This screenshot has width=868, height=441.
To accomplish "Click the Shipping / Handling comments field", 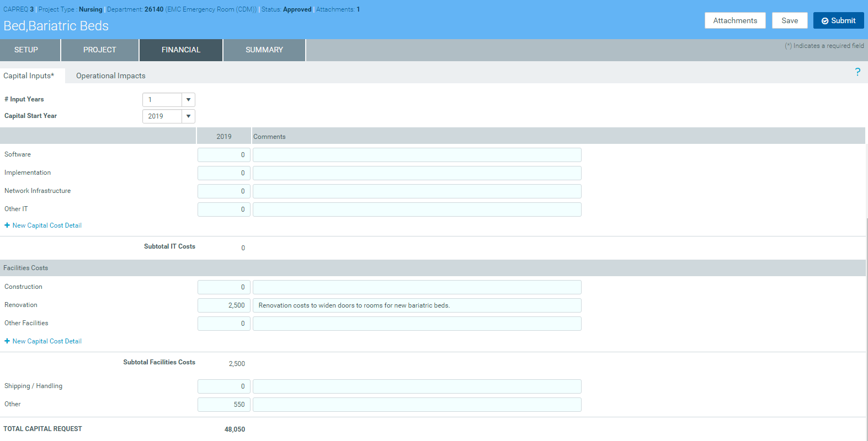I will pyautogui.click(x=417, y=386).
